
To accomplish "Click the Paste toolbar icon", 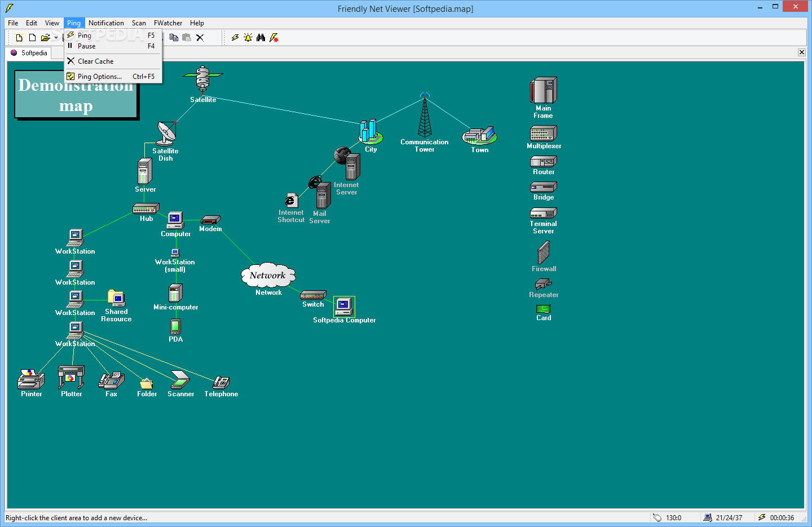I will tap(187, 38).
